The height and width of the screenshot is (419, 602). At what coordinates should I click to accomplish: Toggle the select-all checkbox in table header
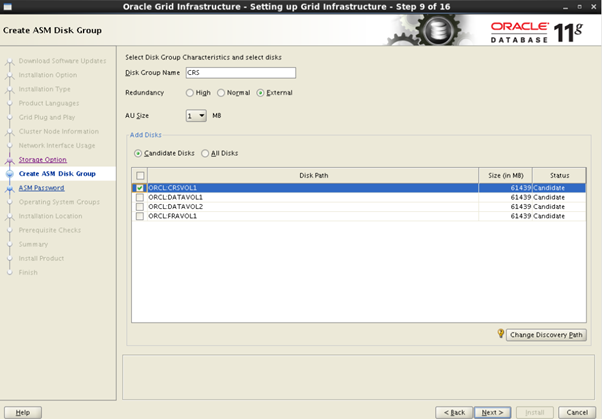point(140,176)
